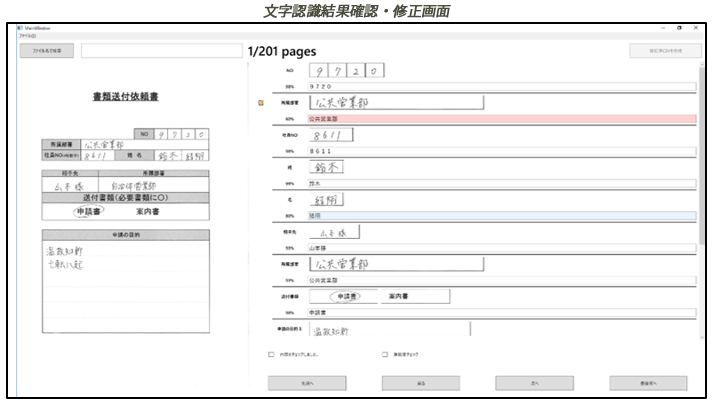The width and height of the screenshot is (714, 400).
Task: Click the scanned document preview image
Action: [126, 212]
